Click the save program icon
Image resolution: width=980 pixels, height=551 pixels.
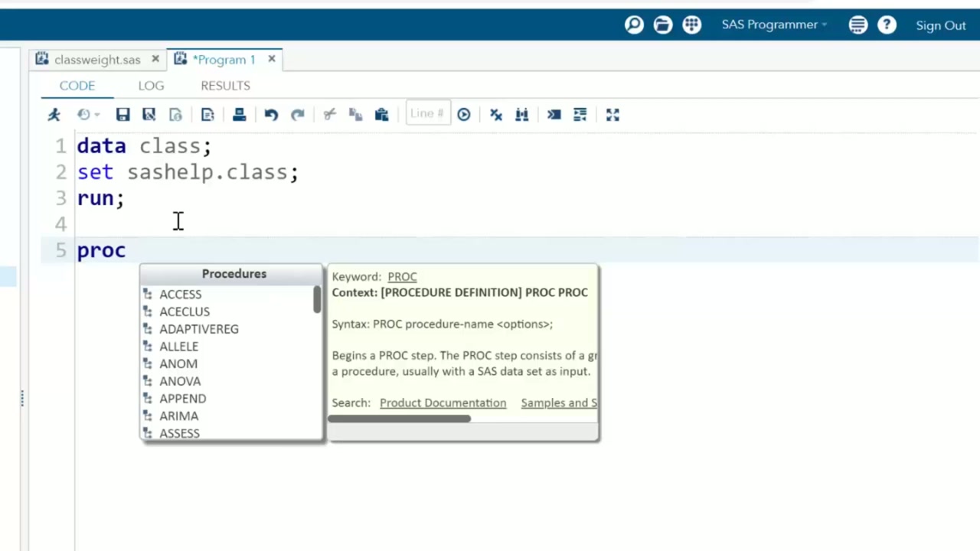click(122, 115)
